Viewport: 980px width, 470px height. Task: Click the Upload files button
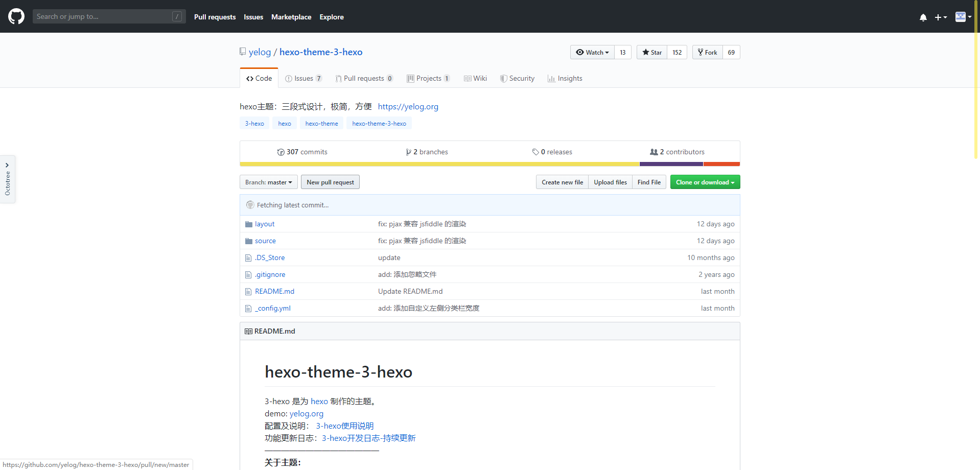point(610,182)
